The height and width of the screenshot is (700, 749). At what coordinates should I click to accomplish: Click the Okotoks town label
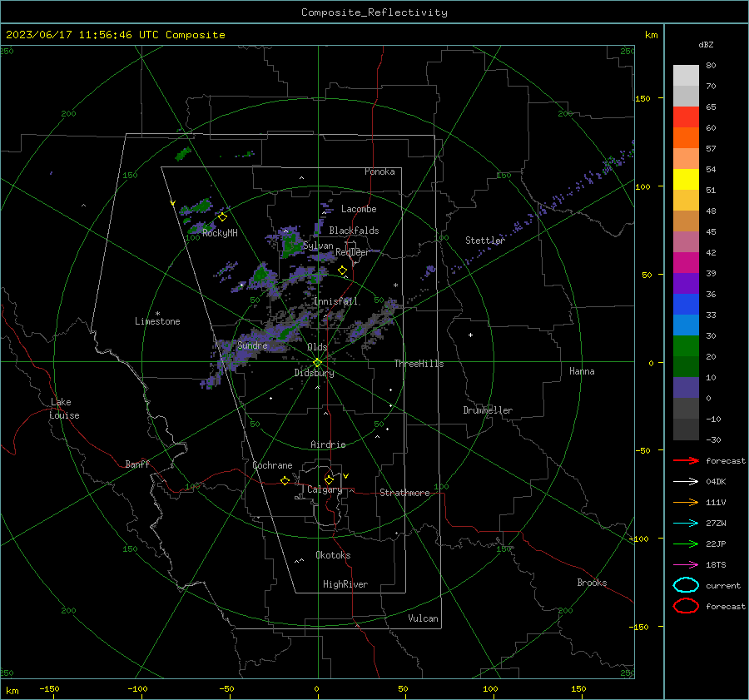[333, 555]
